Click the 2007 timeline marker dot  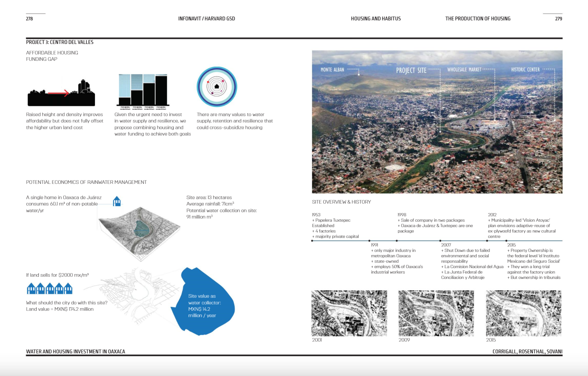(440, 241)
